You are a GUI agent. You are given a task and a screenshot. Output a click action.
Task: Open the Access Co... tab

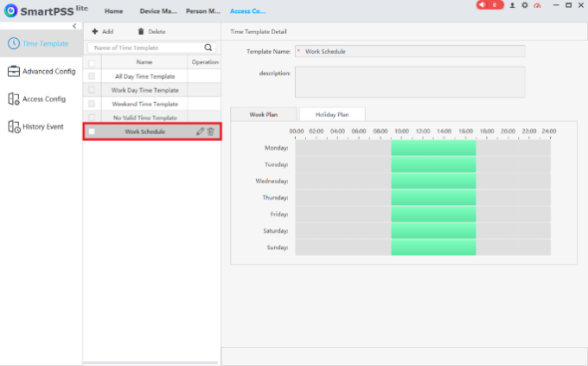click(248, 11)
